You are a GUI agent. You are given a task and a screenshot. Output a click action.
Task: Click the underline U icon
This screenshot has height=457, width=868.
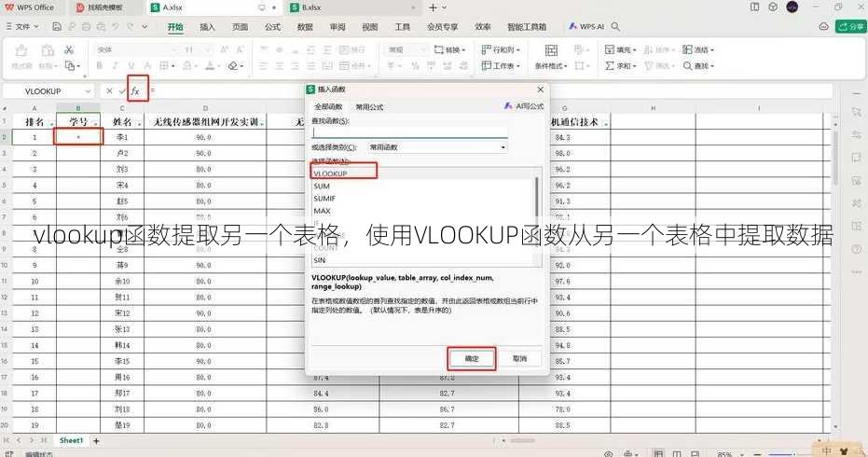131,66
